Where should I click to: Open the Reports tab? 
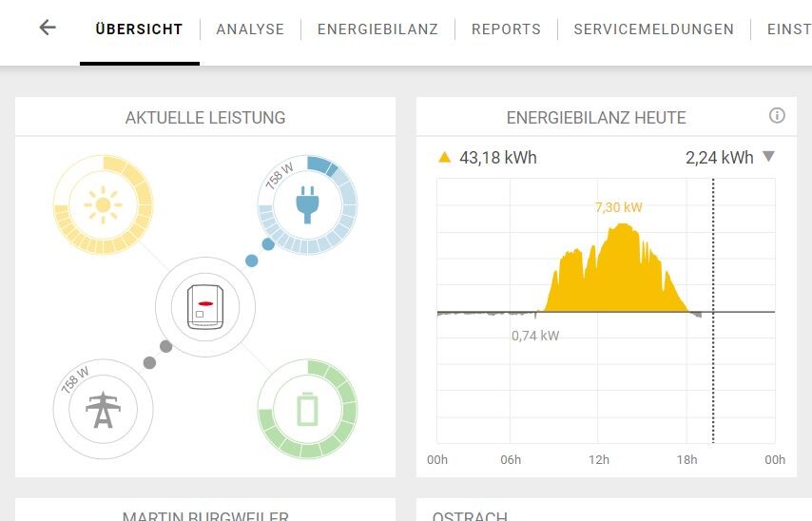click(506, 29)
